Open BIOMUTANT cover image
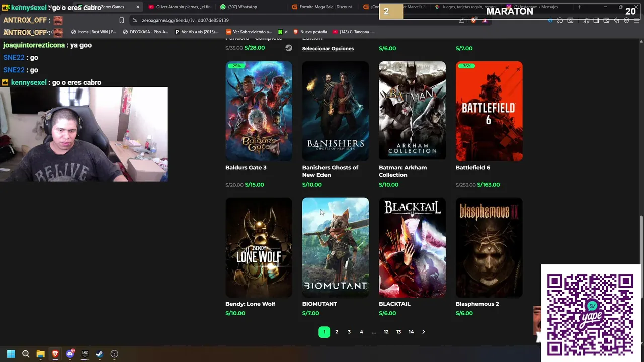 point(336,247)
